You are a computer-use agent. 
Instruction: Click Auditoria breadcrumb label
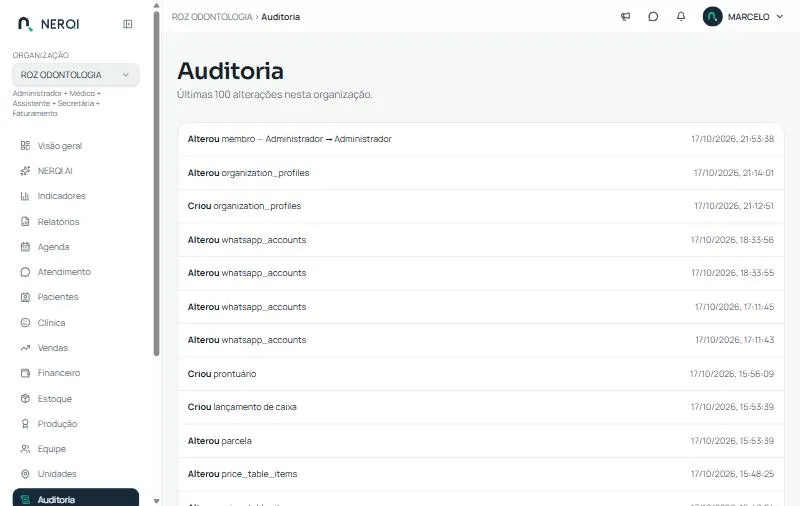[x=281, y=17]
